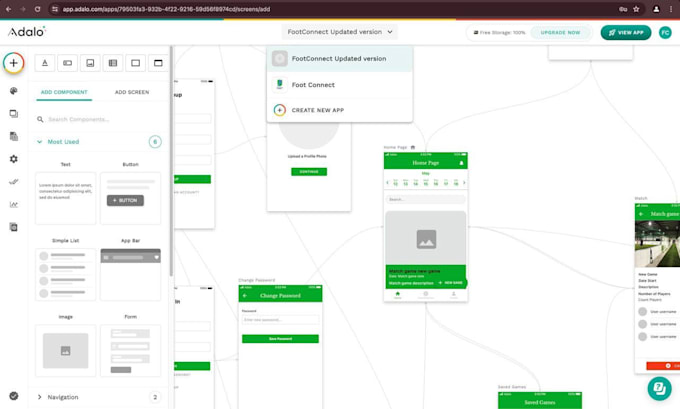680x409 pixels.
Task: Click the Upgrade Now button
Action: coord(560,33)
